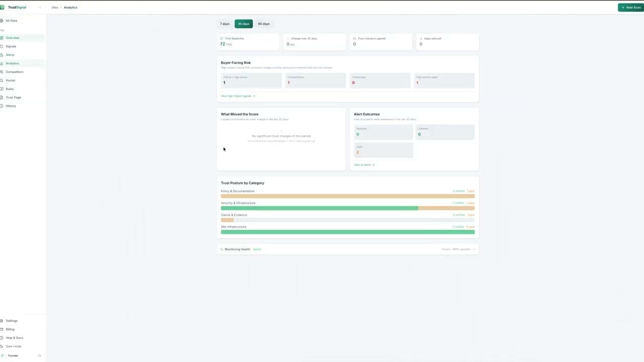Viewport: 644px width, 362px height.
Task: Click the Site Infrastructure progress bar
Action: 347,232
